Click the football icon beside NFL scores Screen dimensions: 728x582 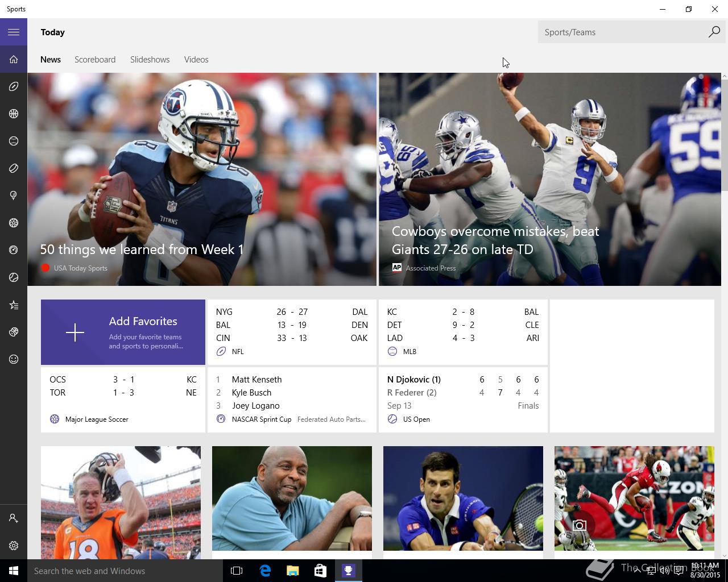point(221,351)
